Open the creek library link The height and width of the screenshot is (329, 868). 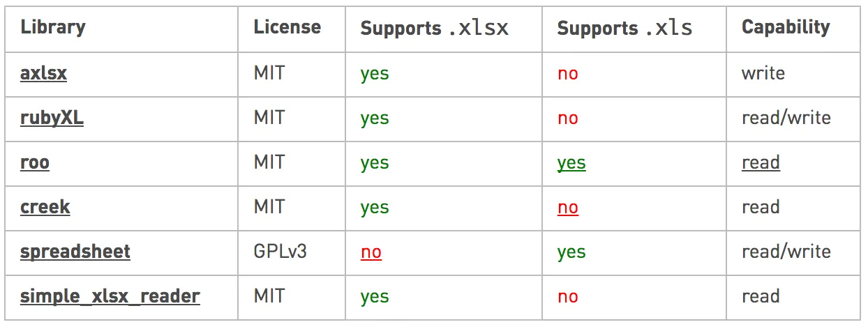[45, 207]
